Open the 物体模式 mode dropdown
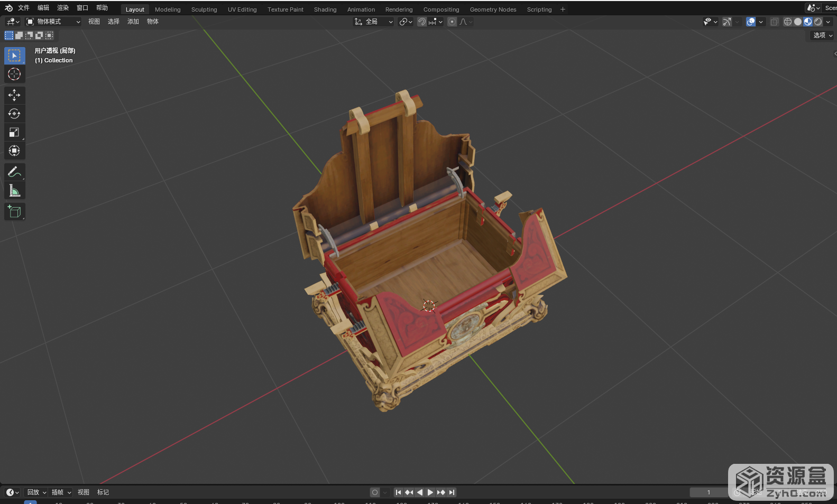Viewport: 837px width, 504px height. [x=53, y=22]
